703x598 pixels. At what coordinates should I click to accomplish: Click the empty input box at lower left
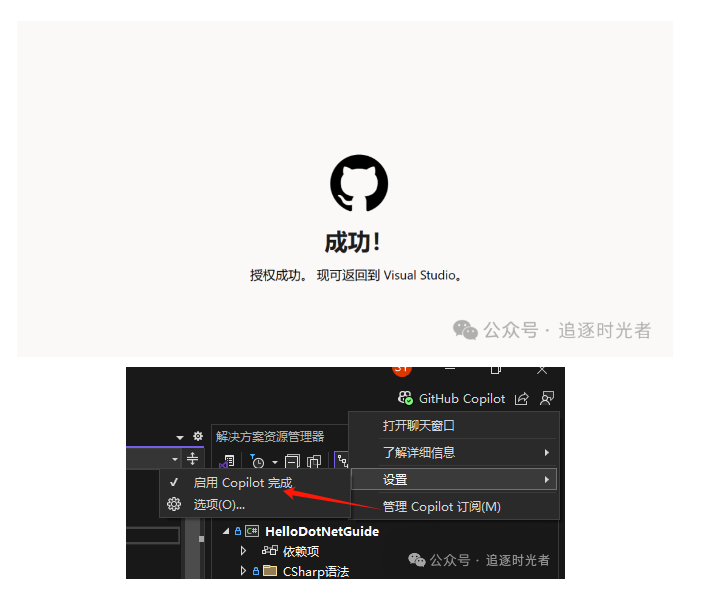153,535
